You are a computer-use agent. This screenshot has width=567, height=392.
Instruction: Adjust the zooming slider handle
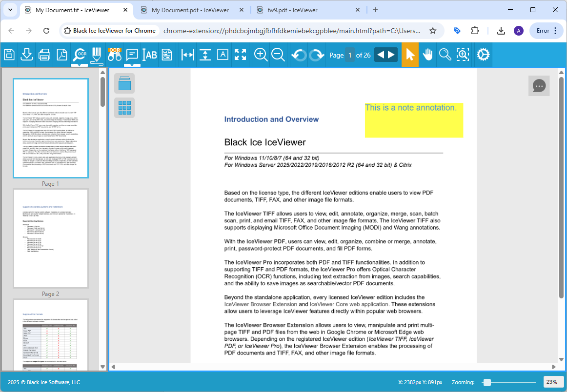click(x=487, y=382)
